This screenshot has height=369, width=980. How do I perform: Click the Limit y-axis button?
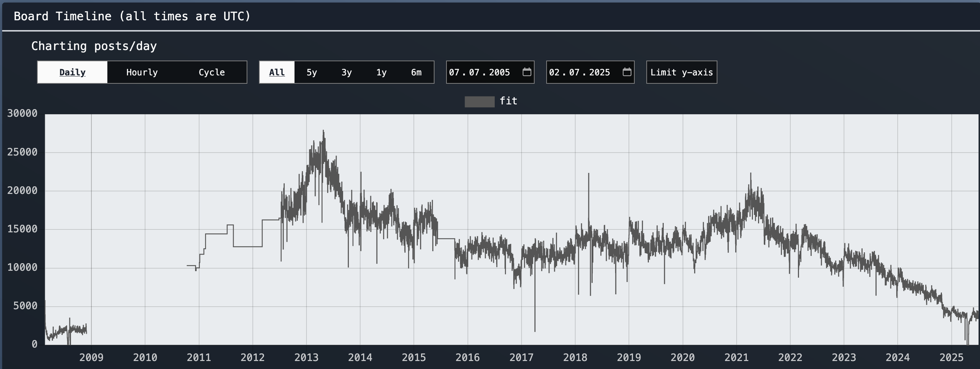(682, 72)
